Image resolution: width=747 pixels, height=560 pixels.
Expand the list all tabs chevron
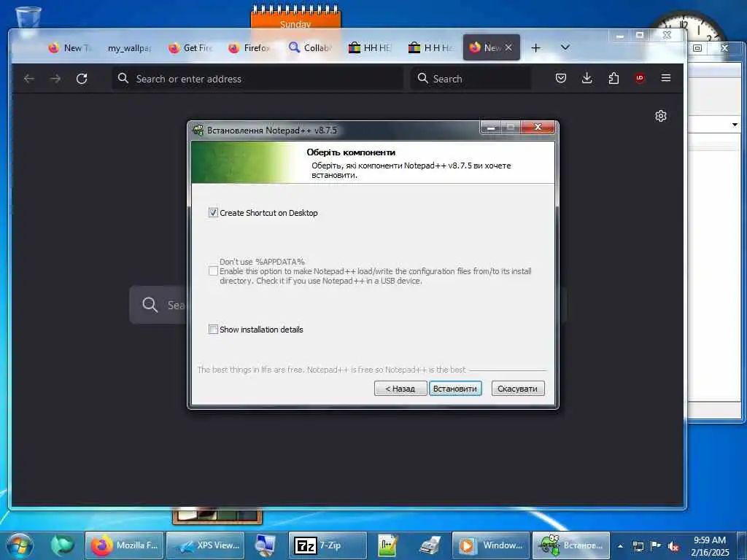[x=565, y=47]
